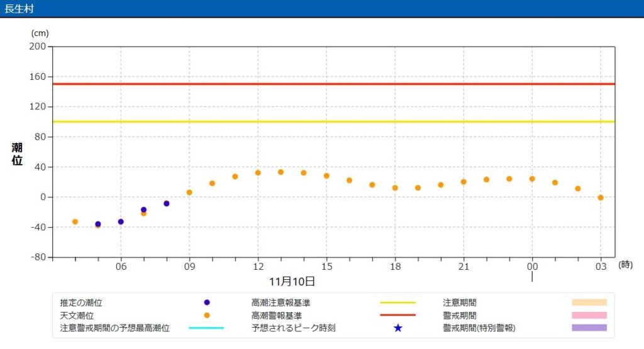Screen dimensions: 644x349
Task: Select the first orange data point before 05時
Action: point(75,222)
